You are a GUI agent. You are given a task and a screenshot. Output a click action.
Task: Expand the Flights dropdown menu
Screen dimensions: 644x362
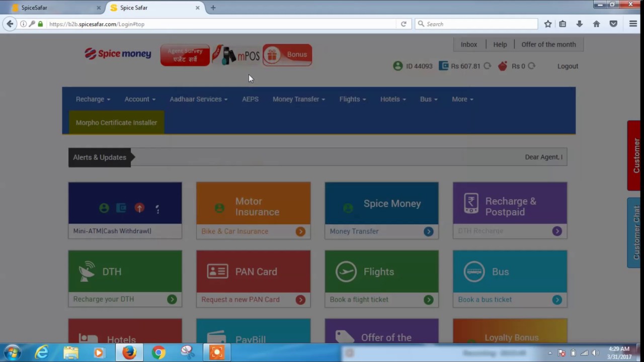click(x=353, y=99)
